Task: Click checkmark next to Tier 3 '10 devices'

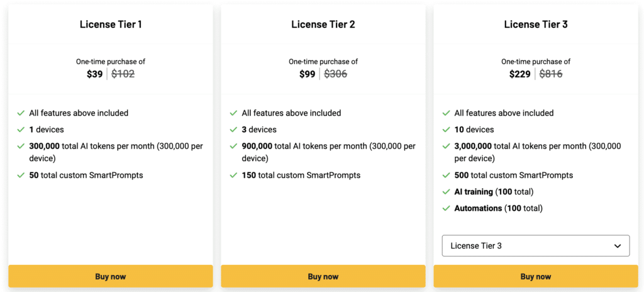Action: (446, 130)
